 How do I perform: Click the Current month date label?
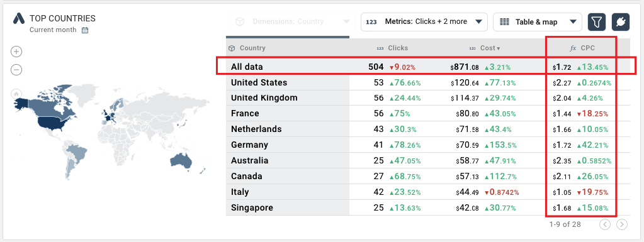pyautogui.click(x=53, y=30)
